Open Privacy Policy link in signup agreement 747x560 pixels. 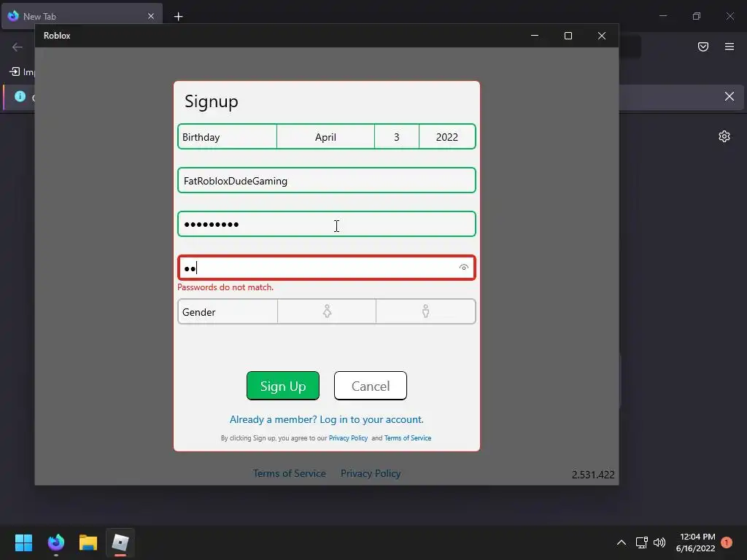[348, 438]
